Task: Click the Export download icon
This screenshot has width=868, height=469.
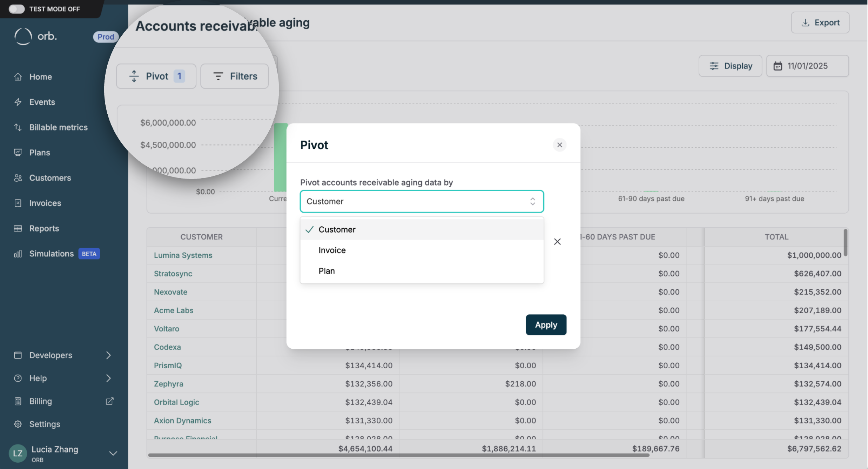Action: [805, 22]
